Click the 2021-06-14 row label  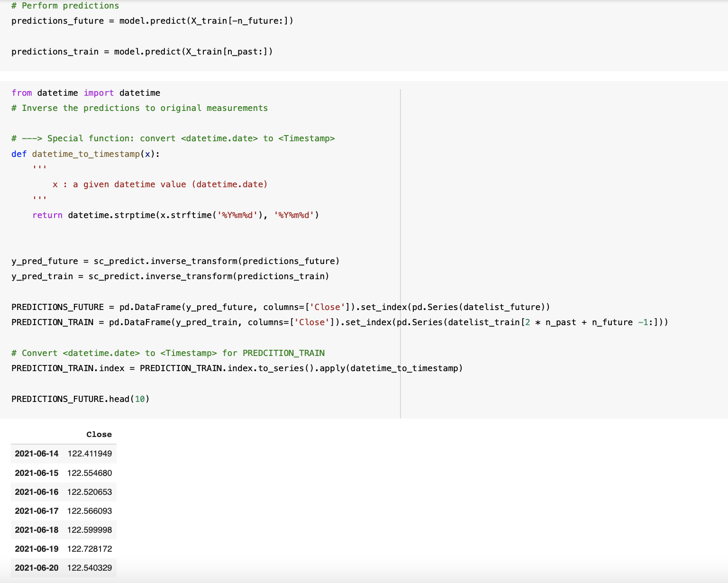(x=36, y=453)
